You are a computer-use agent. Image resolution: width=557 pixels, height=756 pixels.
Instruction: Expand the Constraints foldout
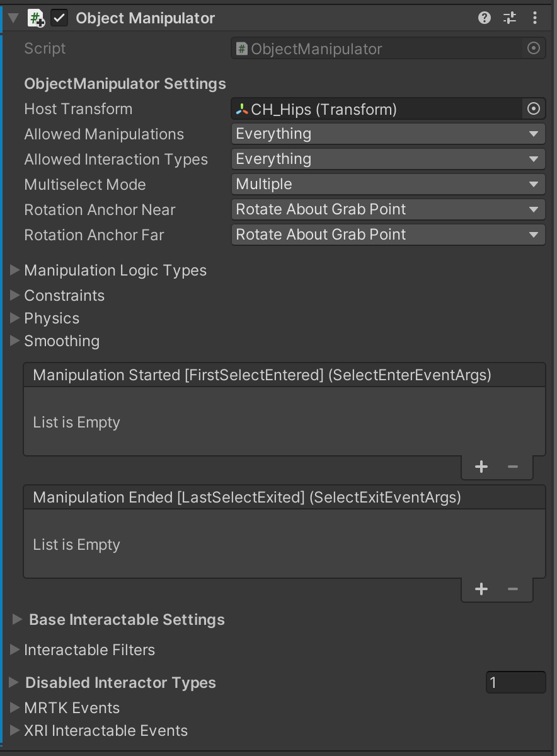pyautogui.click(x=15, y=296)
